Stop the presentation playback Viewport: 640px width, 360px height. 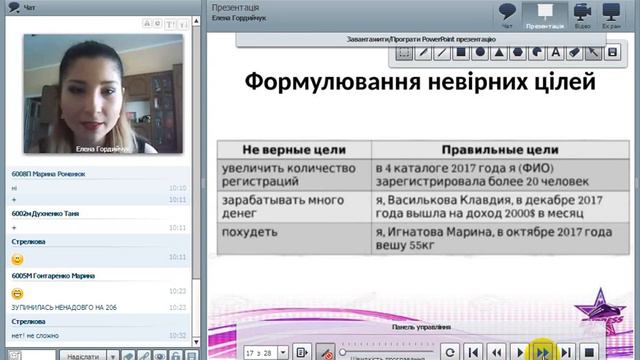click(589, 352)
